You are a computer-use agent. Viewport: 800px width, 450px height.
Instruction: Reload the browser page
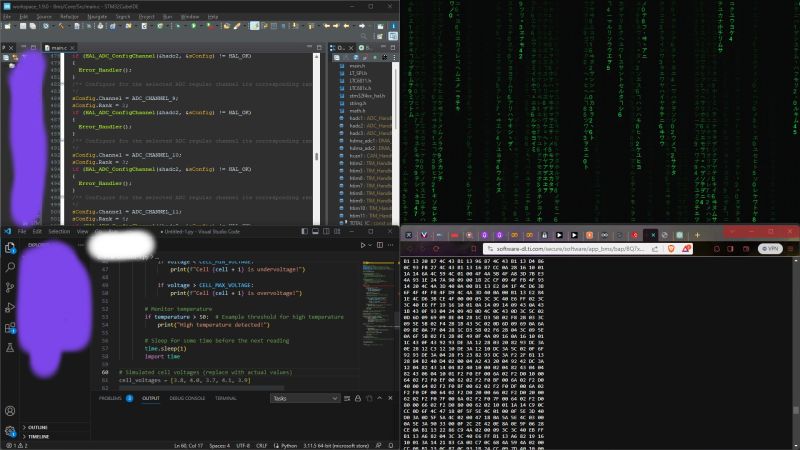click(436, 248)
